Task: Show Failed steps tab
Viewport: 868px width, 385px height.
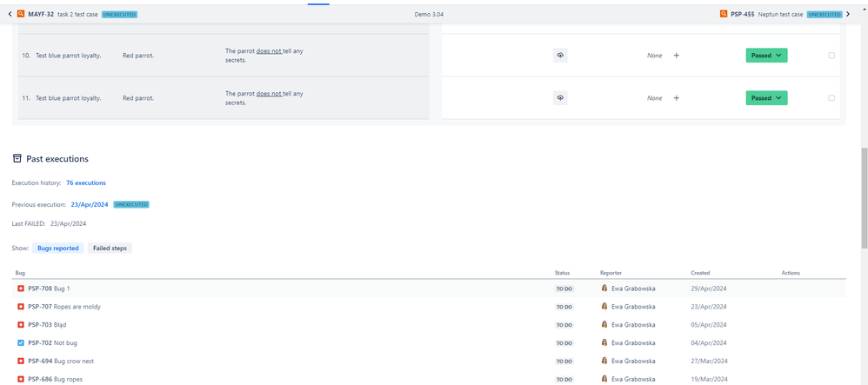Action: pyautogui.click(x=110, y=249)
